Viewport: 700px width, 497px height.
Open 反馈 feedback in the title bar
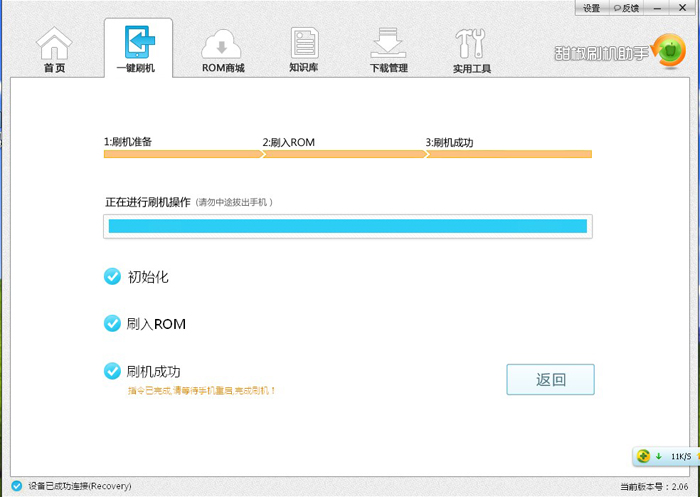626,8
